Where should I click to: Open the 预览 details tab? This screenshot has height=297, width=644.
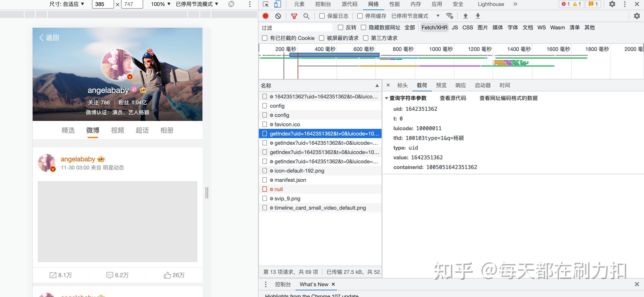(x=441, y=85)
